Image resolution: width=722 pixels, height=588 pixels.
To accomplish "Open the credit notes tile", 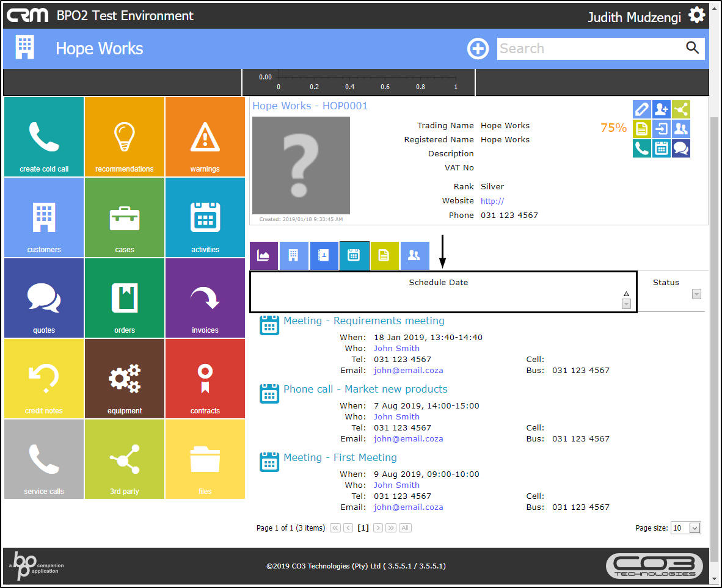I will (x=44, y=379).
